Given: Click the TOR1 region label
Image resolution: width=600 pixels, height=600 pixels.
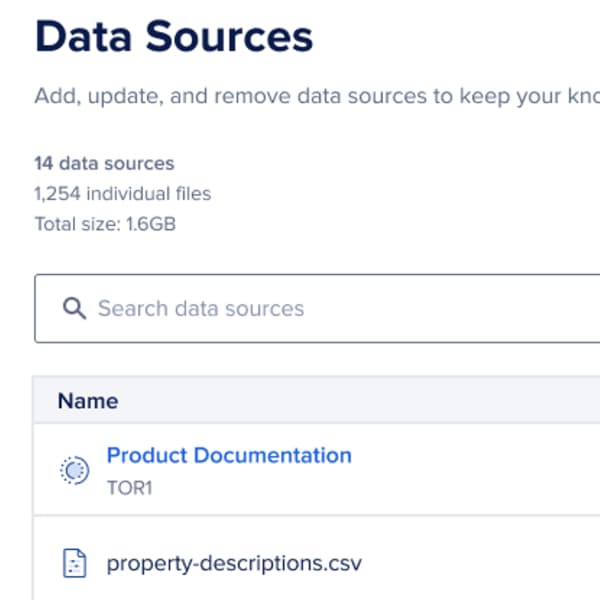Looking at the screenshot, I should (x=129, y=486).
